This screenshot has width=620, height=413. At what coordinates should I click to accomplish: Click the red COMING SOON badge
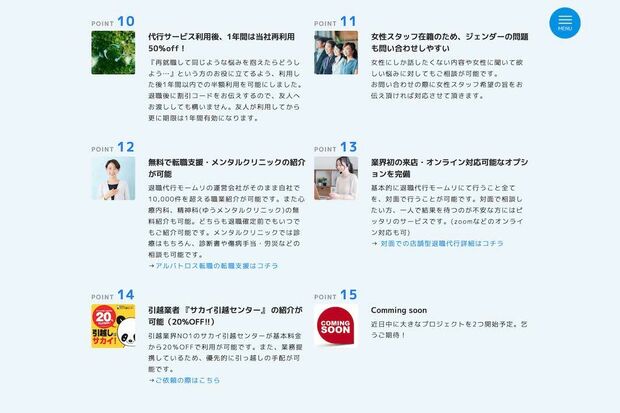[x=336, y=326]
